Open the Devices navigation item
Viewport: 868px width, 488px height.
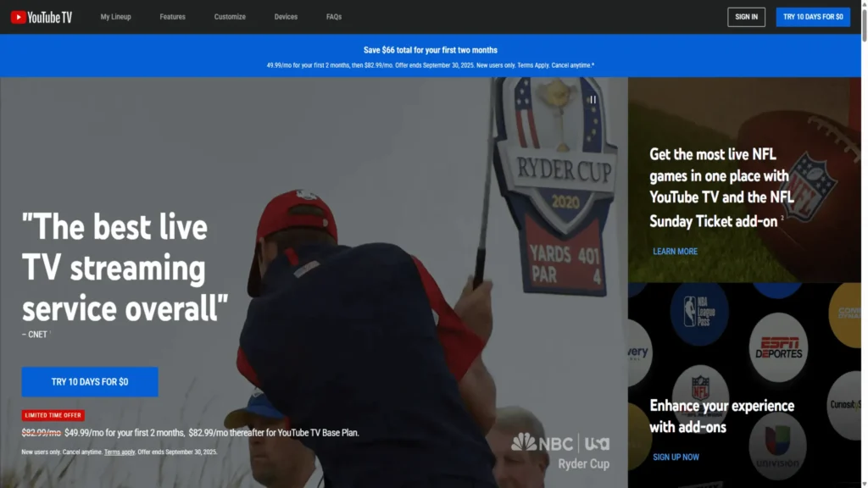click(286, 17)
